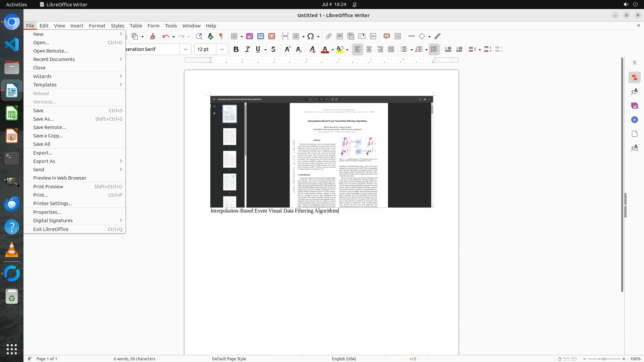Viewport: 644px width, 362px height.
Task: Click the embedded PDF screenshot image
Action: (x=321, y=152)
